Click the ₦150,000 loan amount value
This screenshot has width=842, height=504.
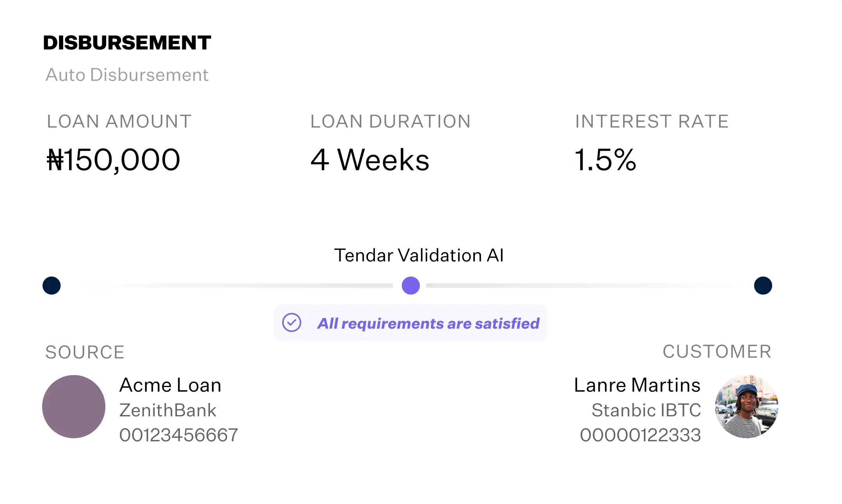point(114,160)
